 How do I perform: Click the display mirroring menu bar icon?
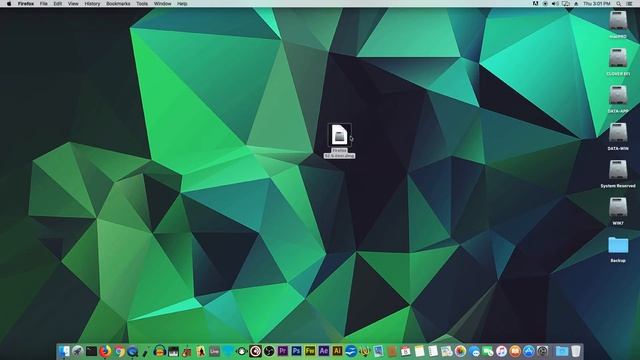[x=566, y=4]
